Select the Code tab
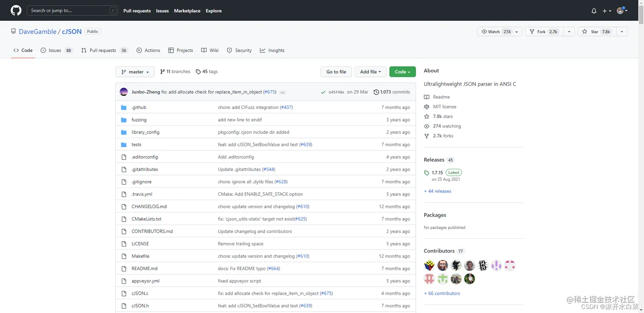 pyautogui.click(x=23, y=50)
